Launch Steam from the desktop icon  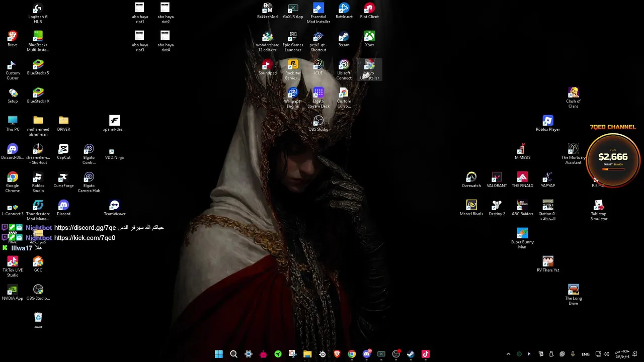coord(344,39)
